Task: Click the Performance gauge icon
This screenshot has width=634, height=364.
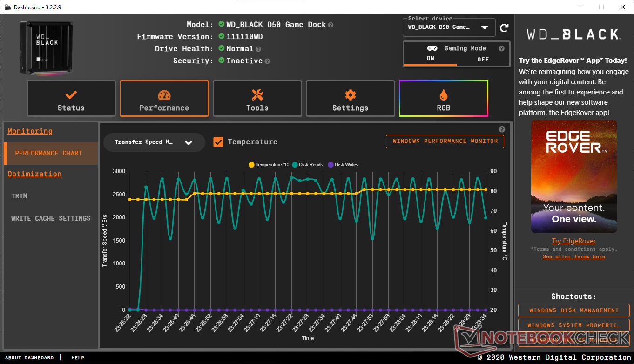Action: pos(164,95)
